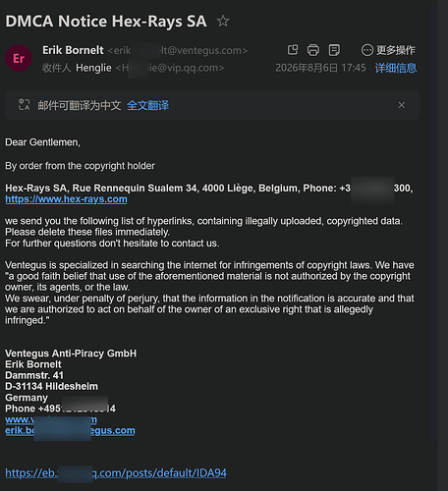This screenshot has height=491, width=448.
Task: Click the email date 2026年8月6日 17:45
Action: (x=320, y=68)
